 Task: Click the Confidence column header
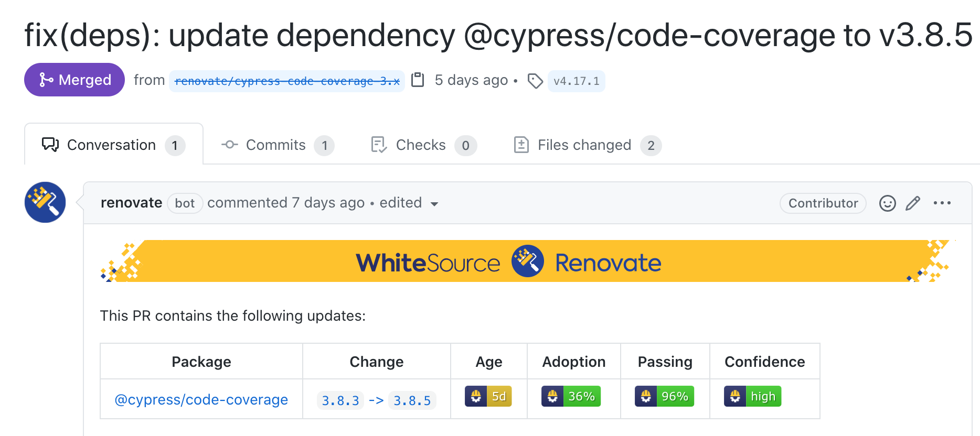click(x=764, y=362)
